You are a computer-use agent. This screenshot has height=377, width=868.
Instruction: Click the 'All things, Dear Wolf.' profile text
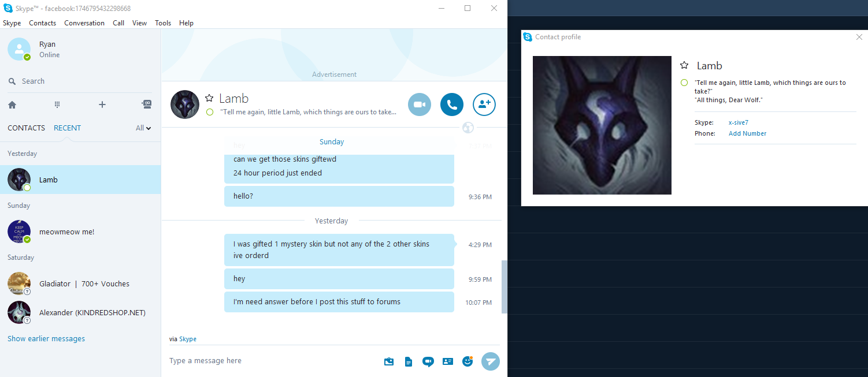tap(729, 100)
